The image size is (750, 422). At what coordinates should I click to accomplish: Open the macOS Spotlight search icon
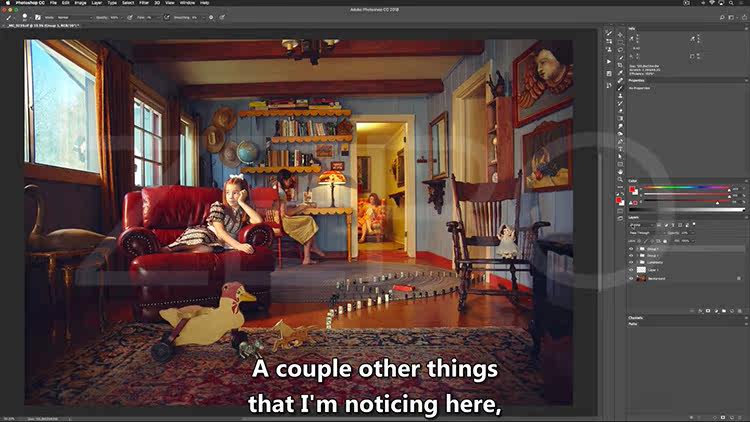click(731, 3)
